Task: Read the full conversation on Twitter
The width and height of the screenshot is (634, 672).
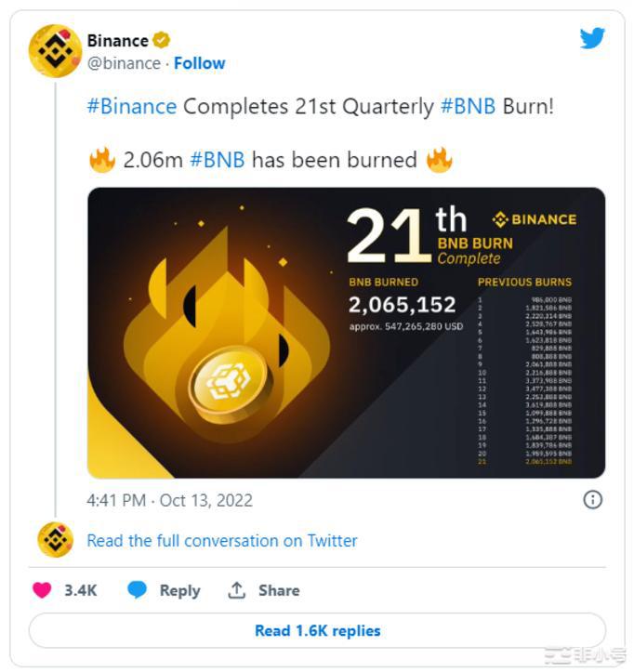Action: (x=221, y=540)
